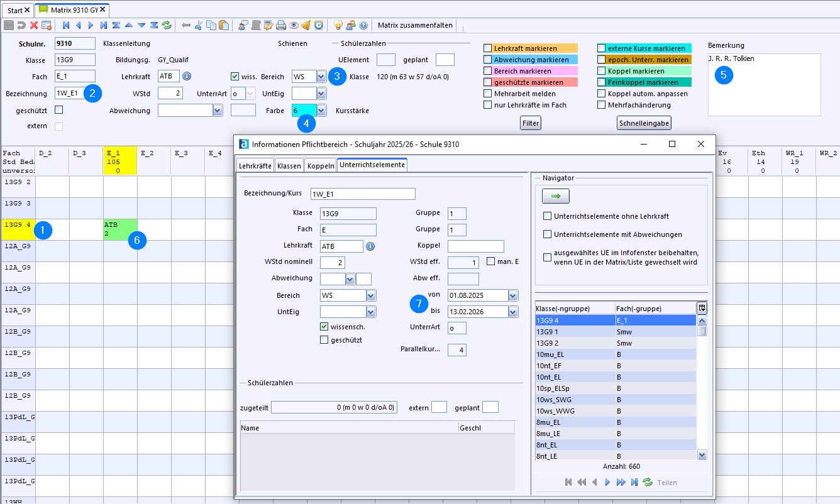Click the green ATB 2 matrix cell
Image resolution: width=840 pixels, height=504 pixels.
pos(120,229)
